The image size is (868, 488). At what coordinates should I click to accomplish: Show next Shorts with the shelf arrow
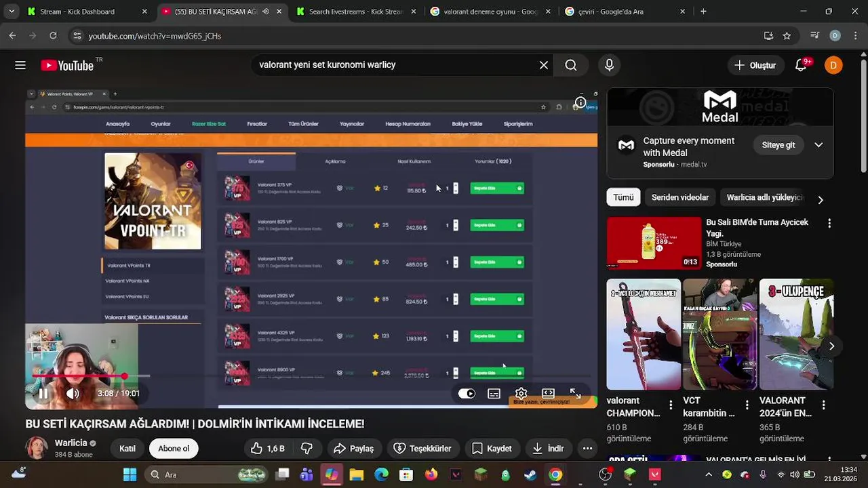tap(831, 346)
